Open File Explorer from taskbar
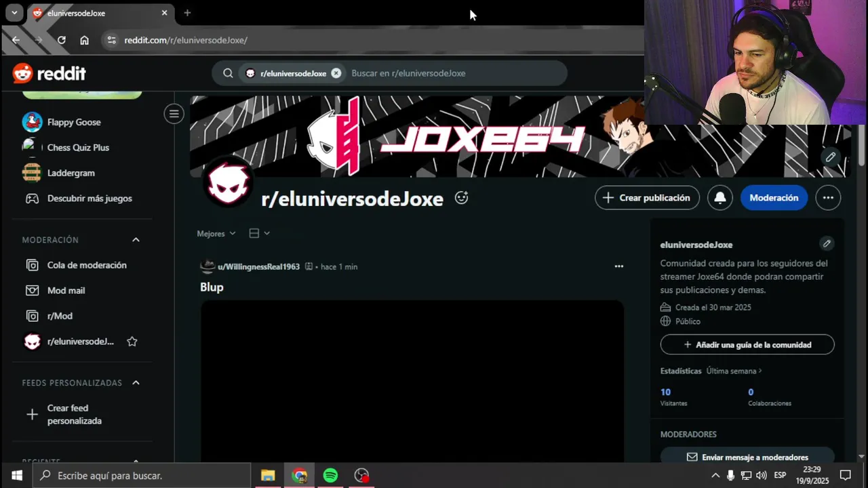The width and height of the screenshot is (868, 488). (x=268, y=475)
